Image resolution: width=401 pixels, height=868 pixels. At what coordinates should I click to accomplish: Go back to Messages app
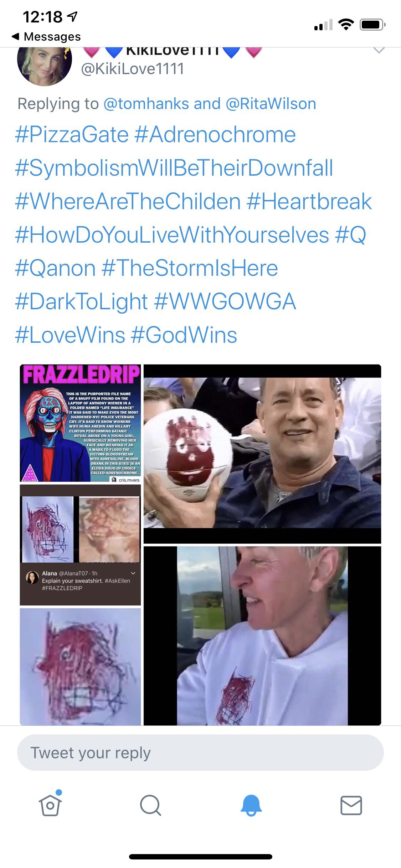46,36
